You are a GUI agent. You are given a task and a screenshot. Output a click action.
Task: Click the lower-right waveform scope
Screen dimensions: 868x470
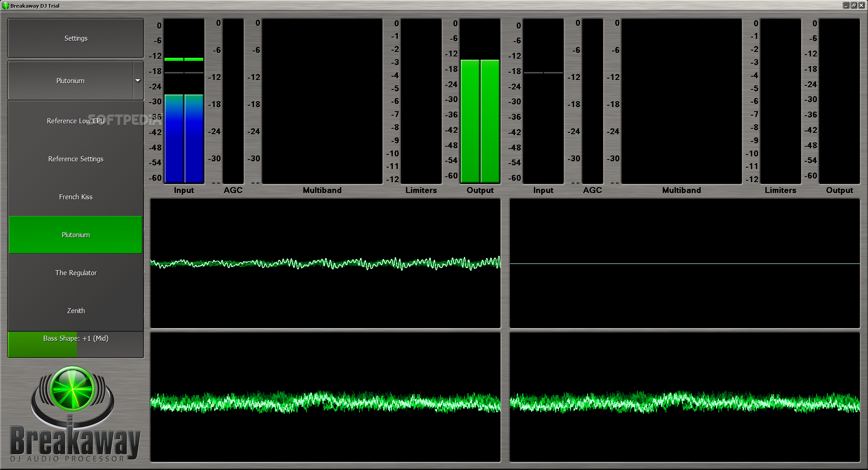click(x=685, y=397)
